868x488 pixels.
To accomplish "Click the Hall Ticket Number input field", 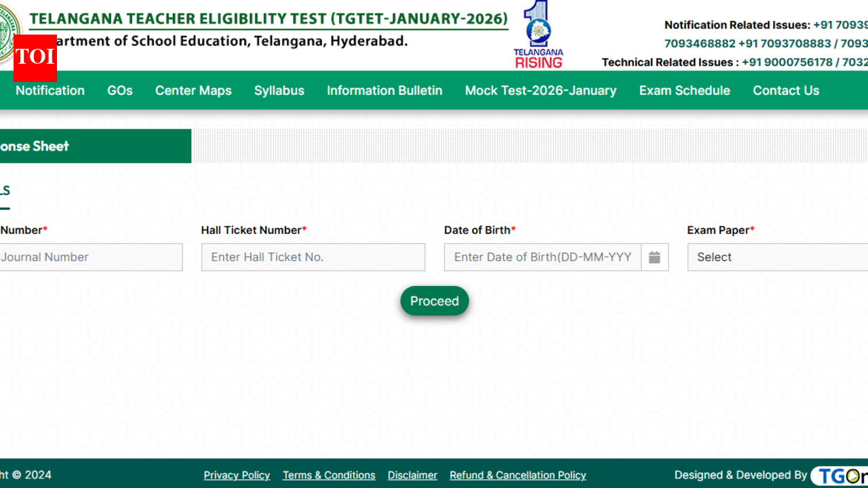I will tap(313, 257).
